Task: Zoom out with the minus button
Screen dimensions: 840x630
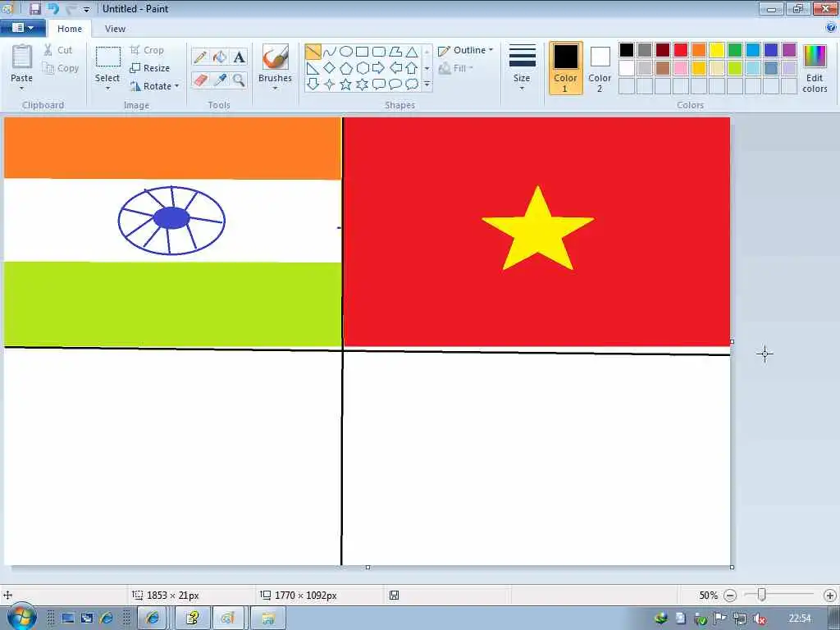Action: tap(730, 596)
